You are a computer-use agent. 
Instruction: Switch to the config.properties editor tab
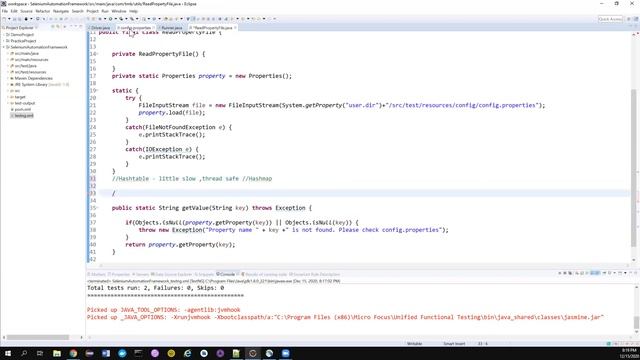135,28
